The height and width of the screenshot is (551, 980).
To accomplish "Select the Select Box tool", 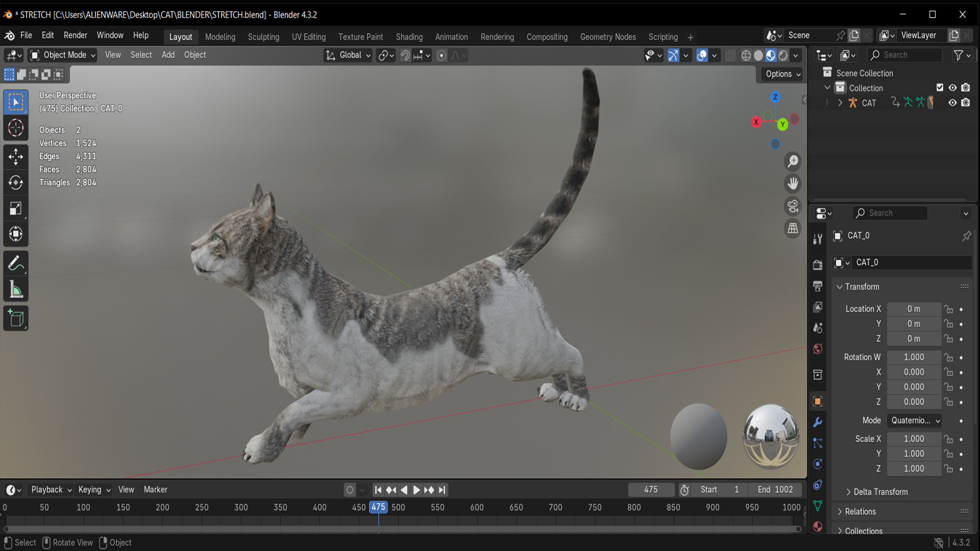I will 16,102.
